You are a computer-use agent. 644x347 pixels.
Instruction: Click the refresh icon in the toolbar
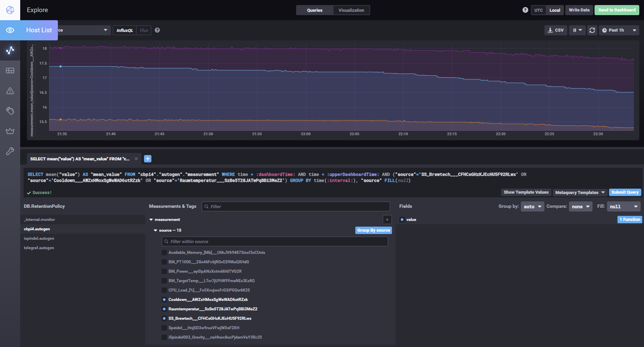(x=592, y=30)
